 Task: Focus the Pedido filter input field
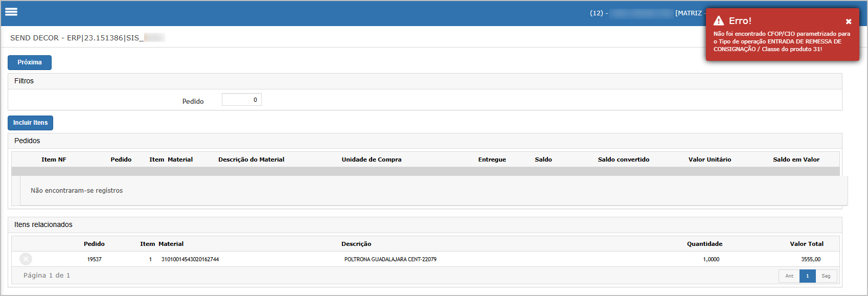click(242, 100)
